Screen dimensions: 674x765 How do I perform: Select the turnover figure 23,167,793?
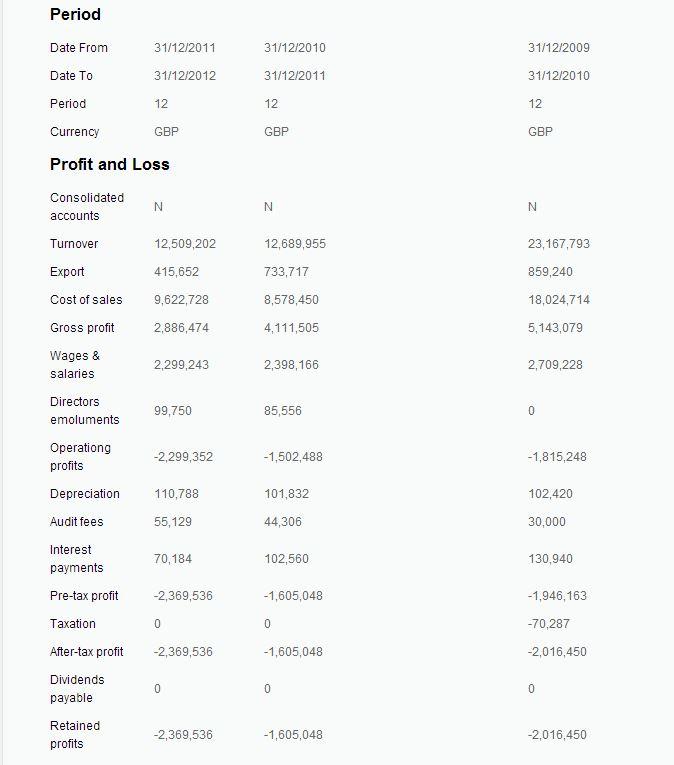[x=558, y=244]
